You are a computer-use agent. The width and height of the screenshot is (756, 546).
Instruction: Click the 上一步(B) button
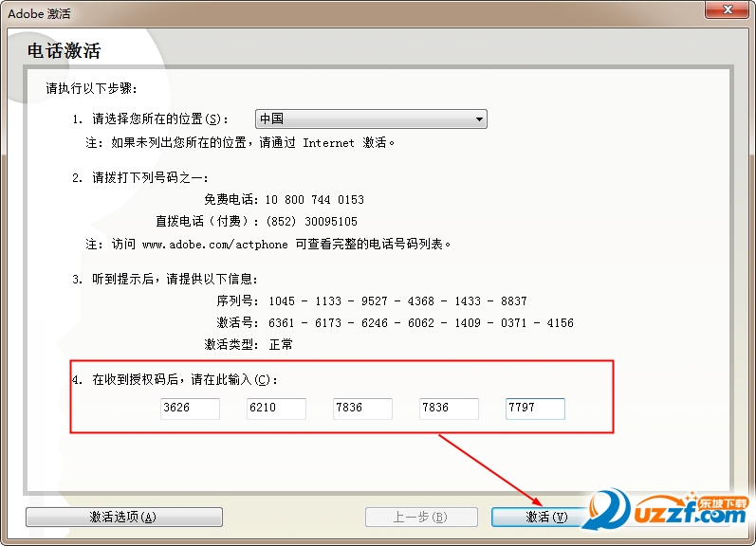(421, 517)
